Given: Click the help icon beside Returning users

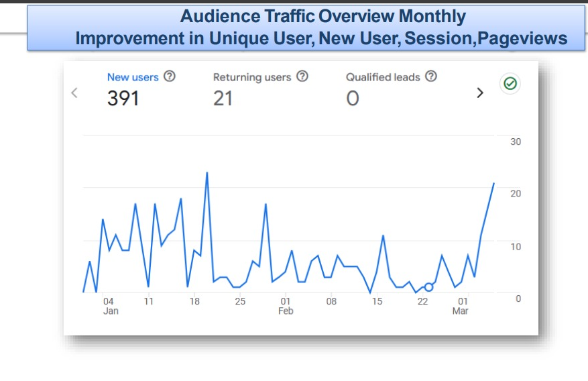Looking at the screenshot, I should tap(302, 76).
